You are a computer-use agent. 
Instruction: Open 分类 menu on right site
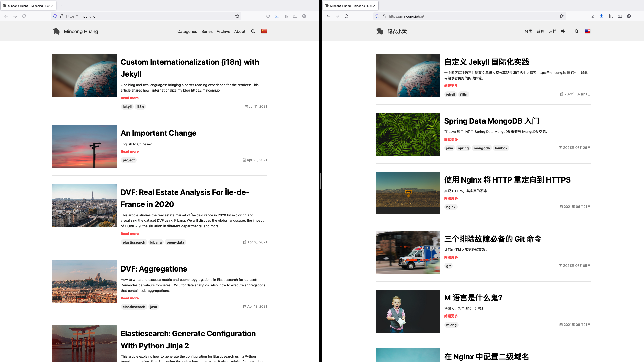point(528,31)
